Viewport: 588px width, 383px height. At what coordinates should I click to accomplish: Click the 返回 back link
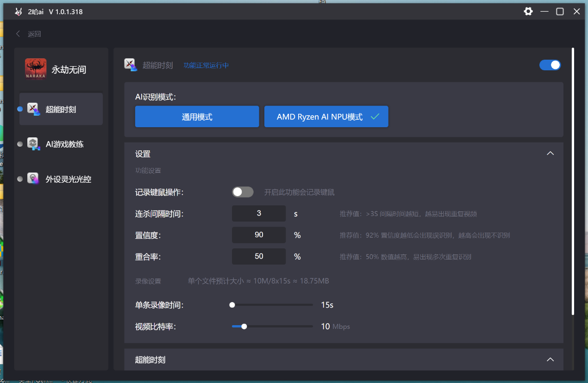tap(34, 34)
